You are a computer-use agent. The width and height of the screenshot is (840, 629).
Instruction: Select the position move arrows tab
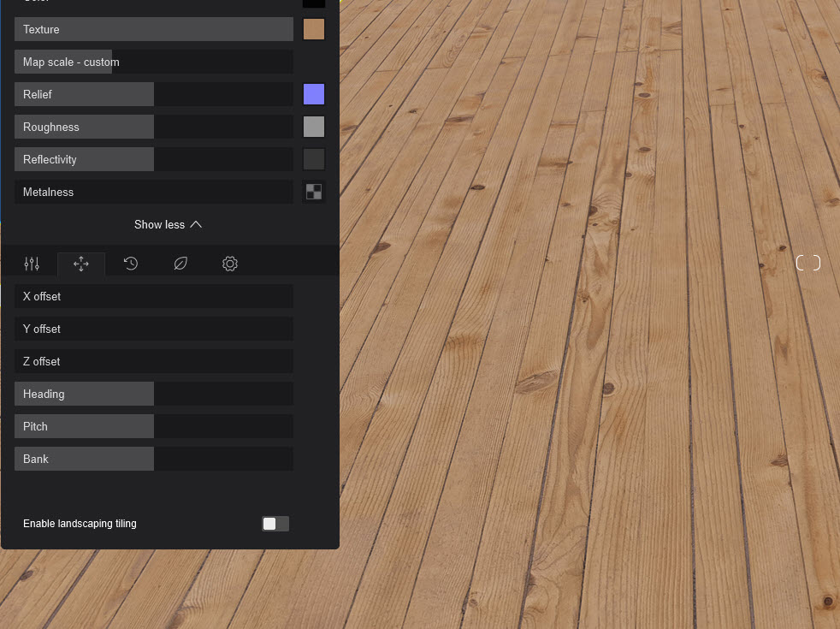point(81,264)
